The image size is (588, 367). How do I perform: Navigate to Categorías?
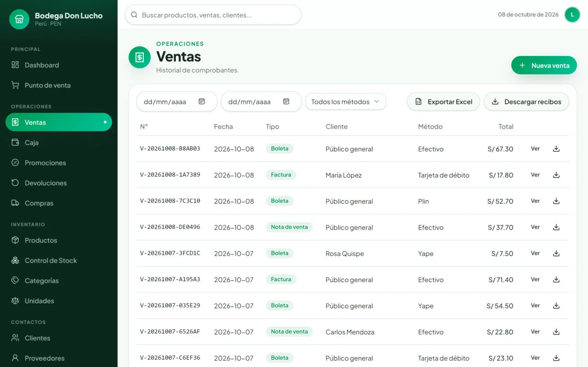point(59,281)
